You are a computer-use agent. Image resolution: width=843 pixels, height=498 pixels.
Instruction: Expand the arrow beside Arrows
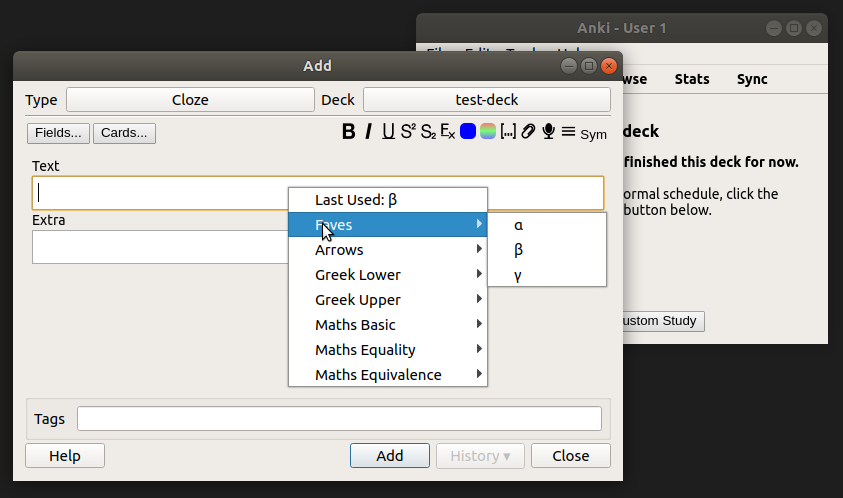click(x=478, y=248)
